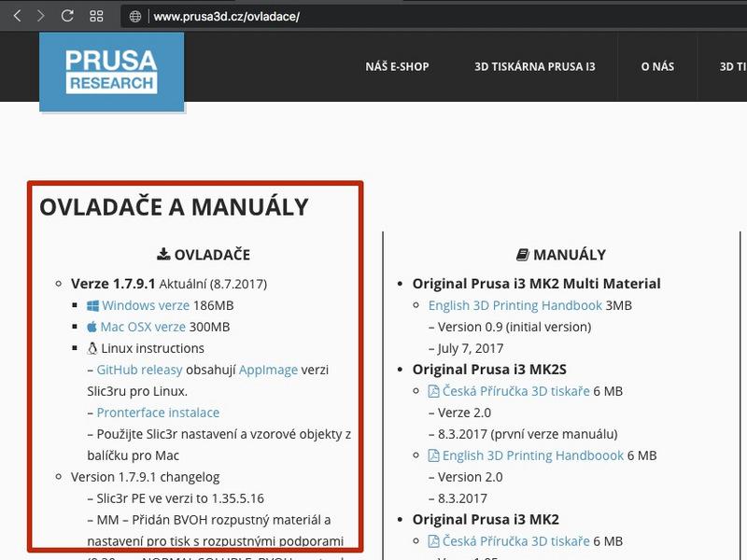This screenshot has width=747, height=560.
Task: Click the book icon beside MANUÁLY heading
Action: point(523,255)
